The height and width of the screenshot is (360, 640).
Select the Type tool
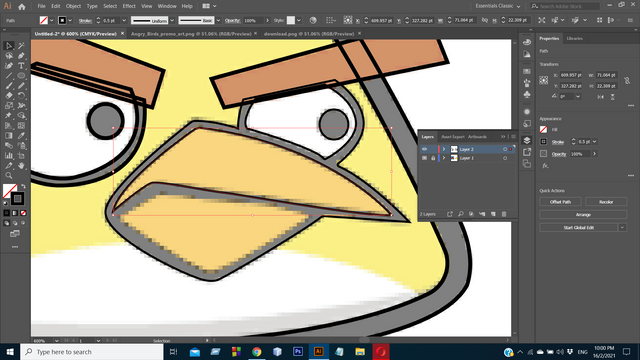pyautogui.click(x=21, y=66)
